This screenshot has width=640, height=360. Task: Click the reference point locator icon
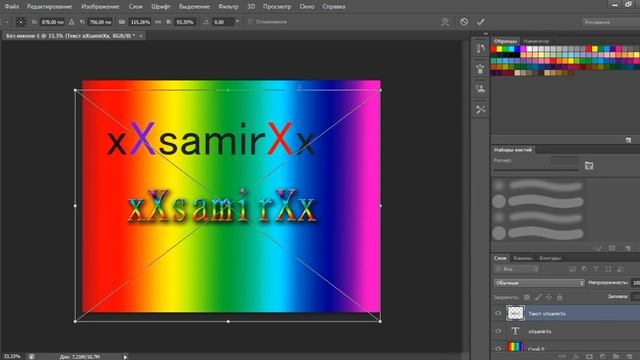click(x=20, y=22)
